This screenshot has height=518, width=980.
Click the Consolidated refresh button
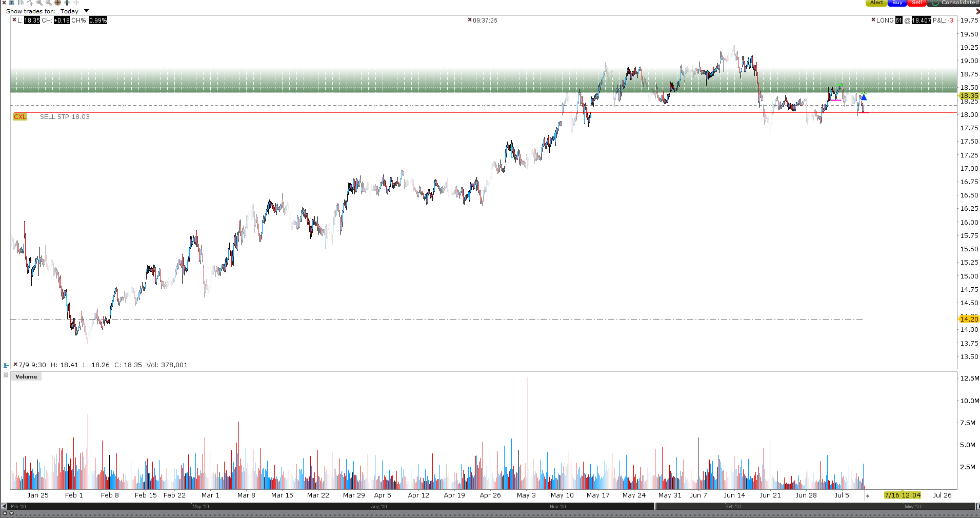tap(954, 3)
